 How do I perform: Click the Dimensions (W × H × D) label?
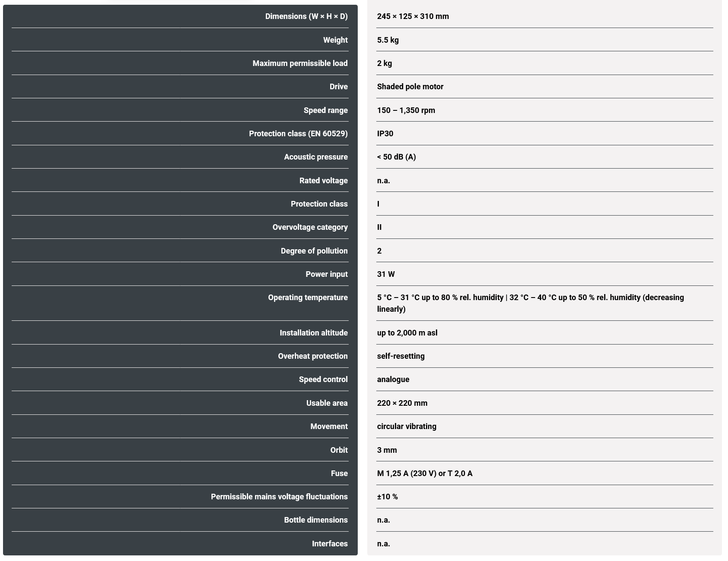point(306,16)
